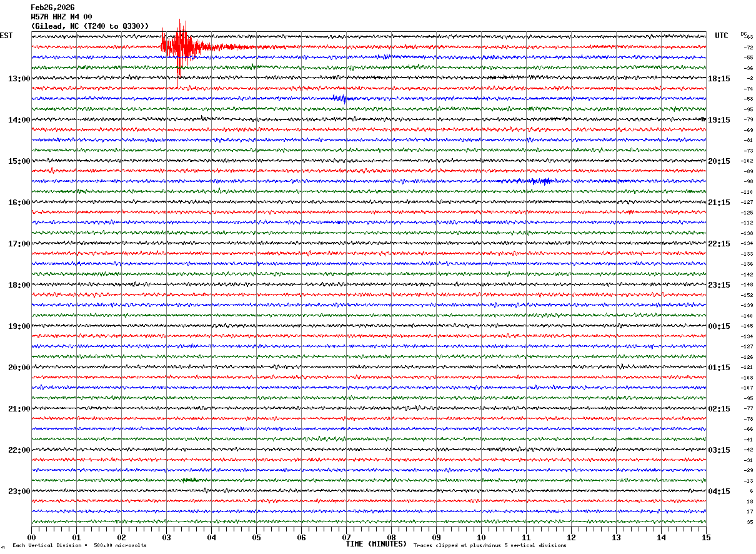Click the DC offset value -145
Viewport: 756px width, 554px height.
click(747, 326)
